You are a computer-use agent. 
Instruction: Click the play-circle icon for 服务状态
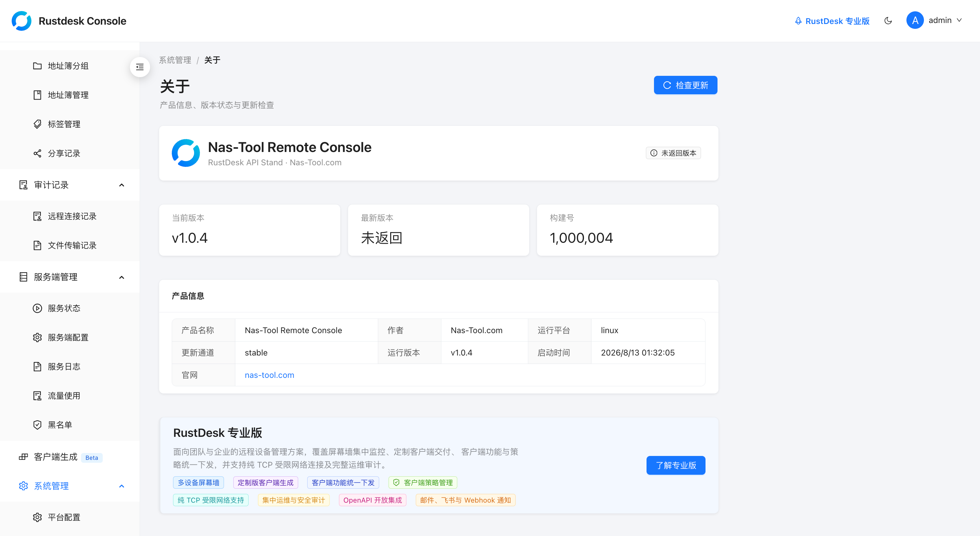(x=37, y=308)
